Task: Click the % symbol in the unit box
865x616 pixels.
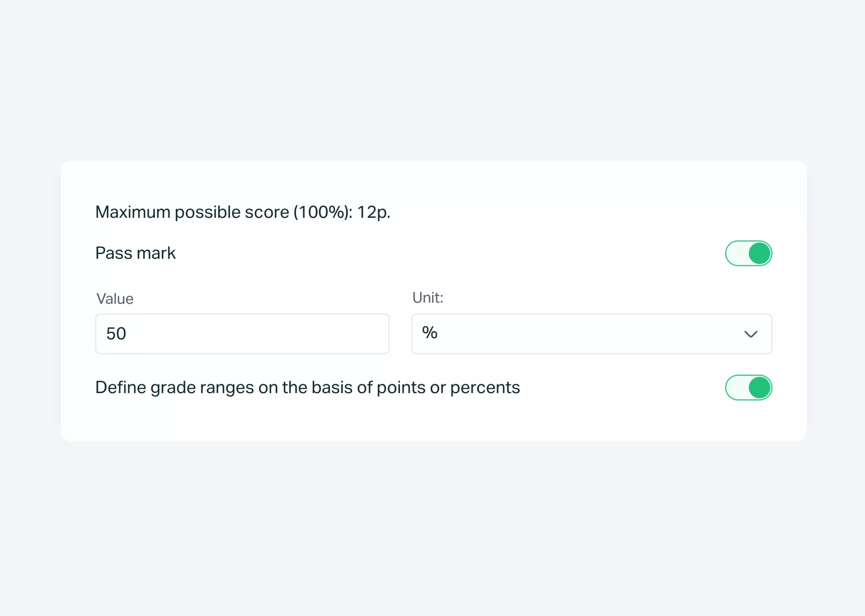Action: (x=430, y=333)
